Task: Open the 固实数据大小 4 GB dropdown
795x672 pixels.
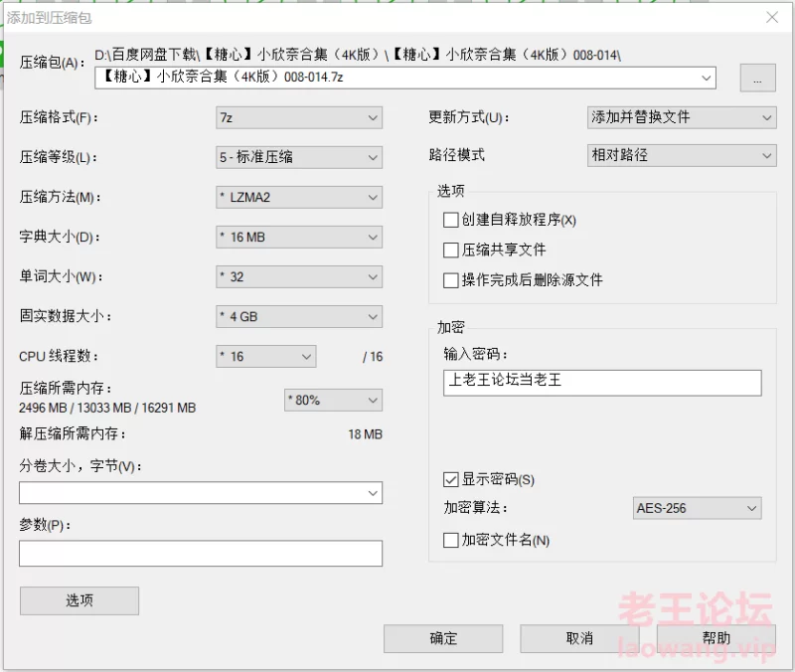Action: tap(299, 316)
